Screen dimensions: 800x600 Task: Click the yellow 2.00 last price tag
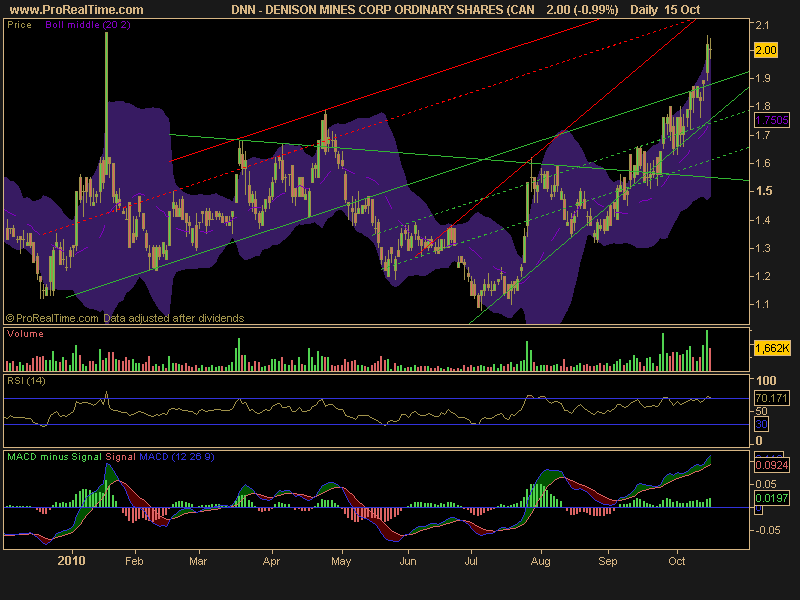coord(765,50)
